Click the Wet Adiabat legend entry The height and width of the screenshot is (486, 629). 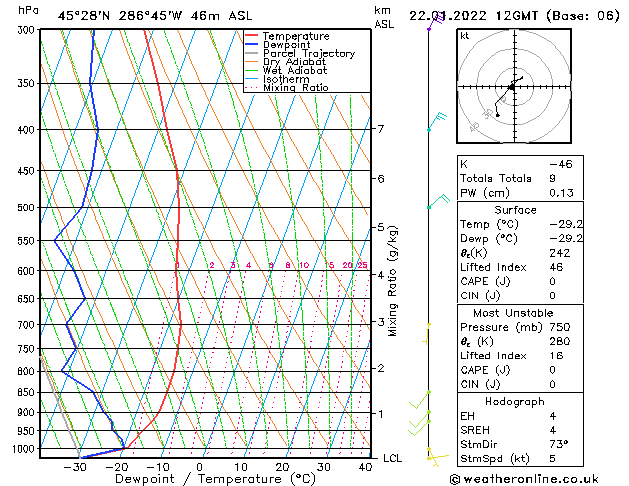pos(295,70)
